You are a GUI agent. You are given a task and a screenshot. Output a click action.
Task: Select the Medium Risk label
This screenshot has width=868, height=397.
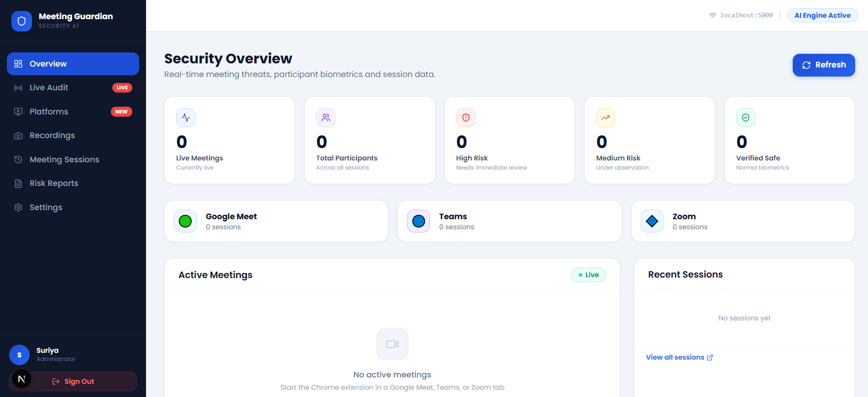tap(618, 158)
